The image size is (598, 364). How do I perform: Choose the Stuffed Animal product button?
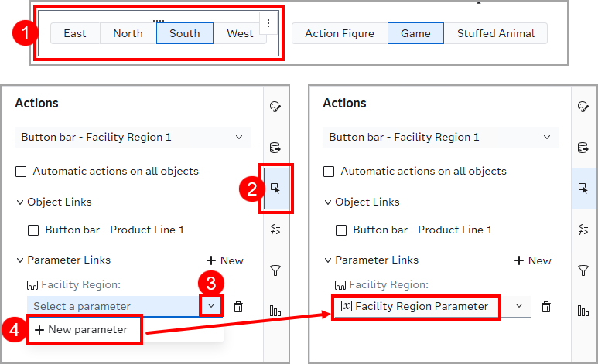coord(496,33)
